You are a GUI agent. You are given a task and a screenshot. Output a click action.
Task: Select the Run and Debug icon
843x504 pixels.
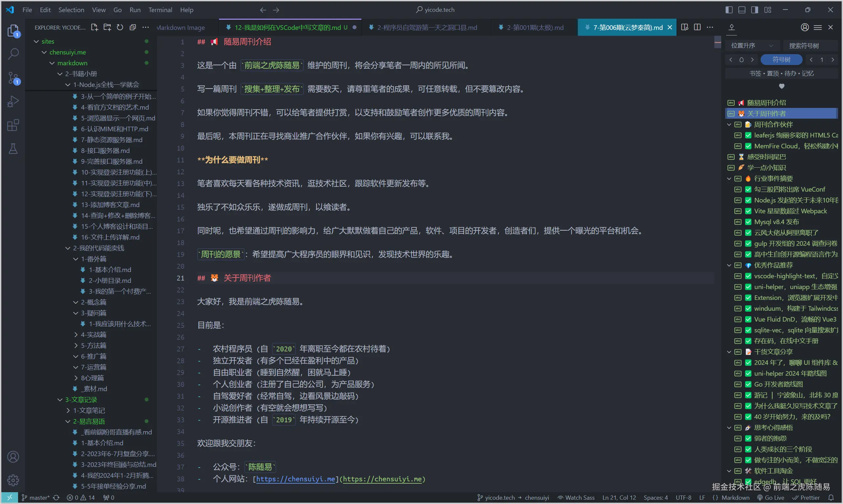13,101
